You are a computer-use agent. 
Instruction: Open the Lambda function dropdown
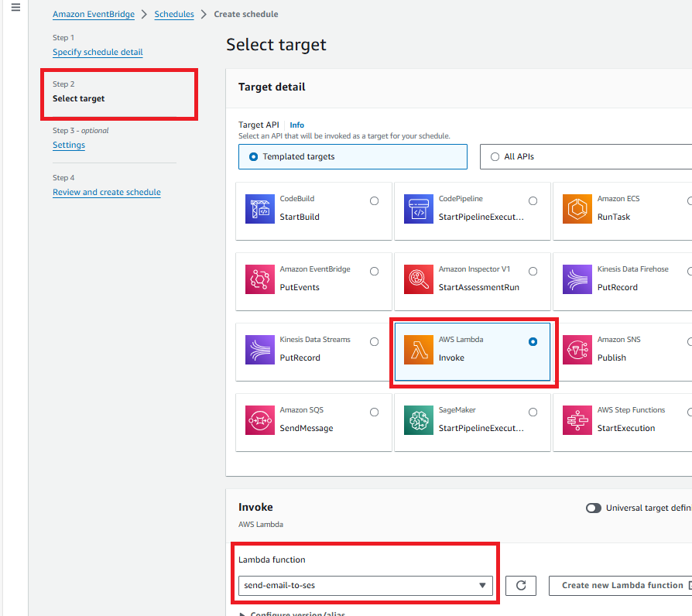[365, 586]
